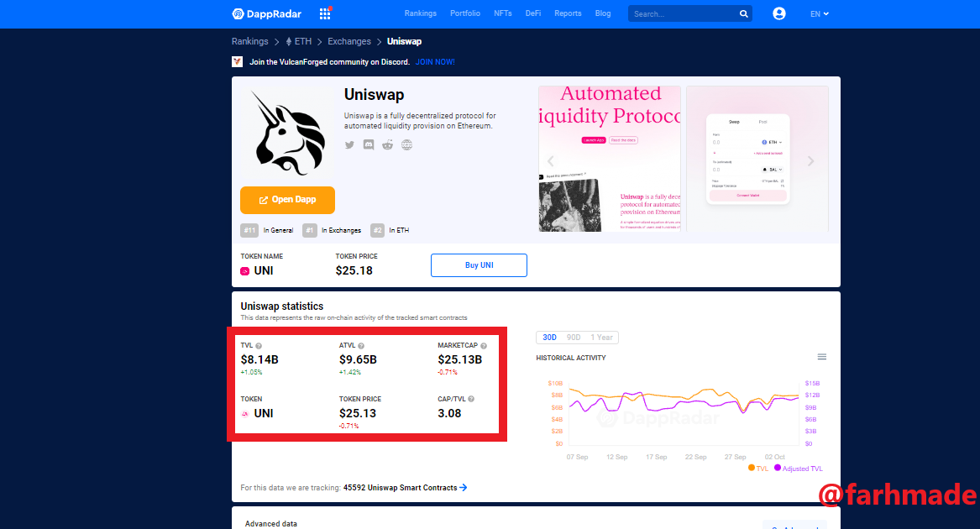This screenshot has width=980, height=529.
Task: Click the Uniswap unicorn logo
Action: pyautogui.click(x=288, y=133)
